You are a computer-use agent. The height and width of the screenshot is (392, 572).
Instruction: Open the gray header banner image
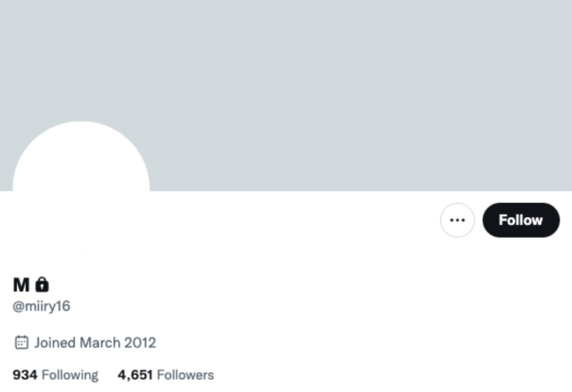point(286,95)
